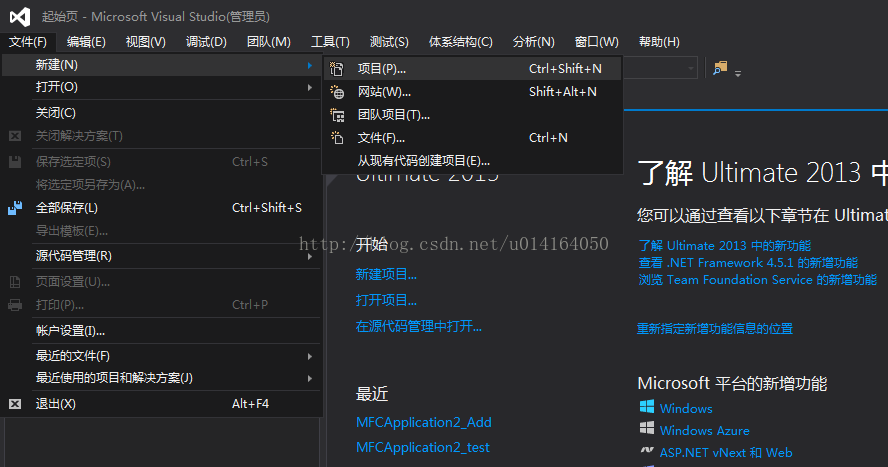Image resolution: width=888 pixels, height=467 pixels.
Task: Click the New Website globe icon
Action: coord(337,92)
